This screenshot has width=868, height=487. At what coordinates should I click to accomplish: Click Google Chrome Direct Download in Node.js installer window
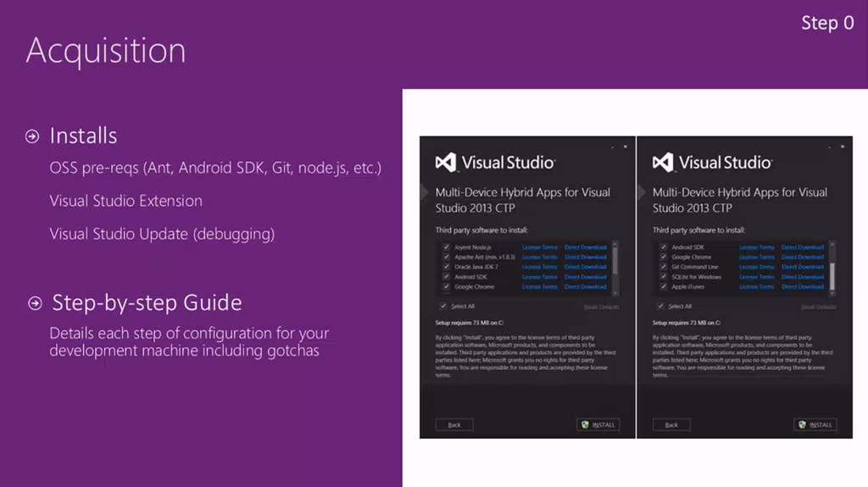click(585, 286)
